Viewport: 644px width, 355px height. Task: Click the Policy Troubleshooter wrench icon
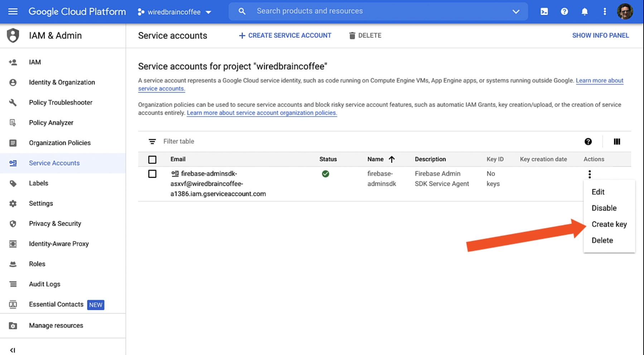[x=13, y=103]
